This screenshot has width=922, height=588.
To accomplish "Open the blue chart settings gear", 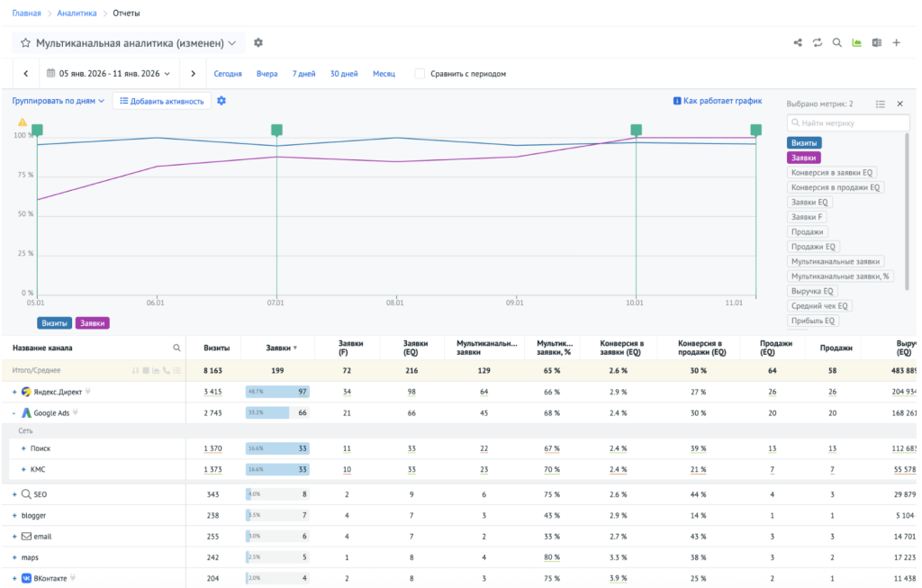I will click(221, 101).
